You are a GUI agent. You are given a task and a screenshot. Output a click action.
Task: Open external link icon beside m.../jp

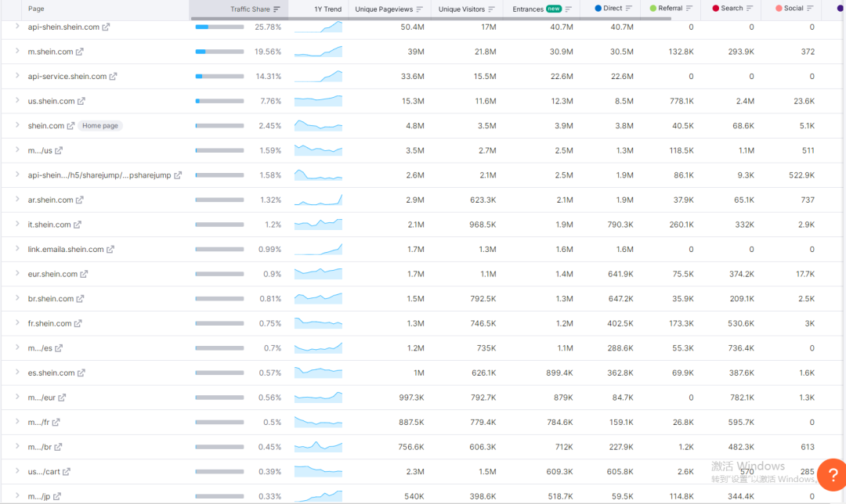pyautogui.click(x=56, y=496)
